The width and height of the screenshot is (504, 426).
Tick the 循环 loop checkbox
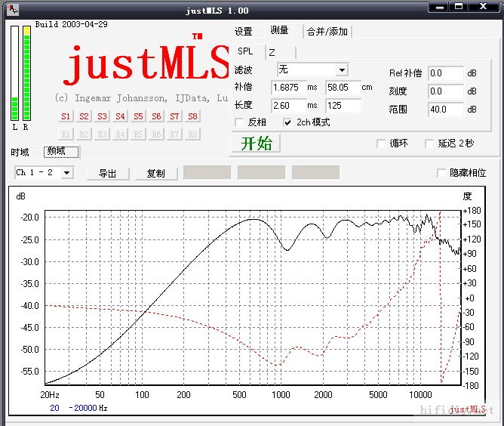[x=382, y=144]
